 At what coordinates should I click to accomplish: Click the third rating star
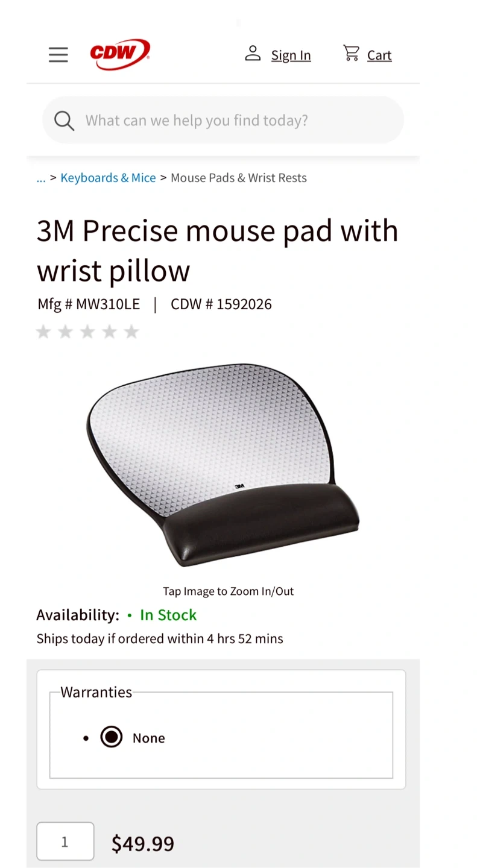(87, 332)
